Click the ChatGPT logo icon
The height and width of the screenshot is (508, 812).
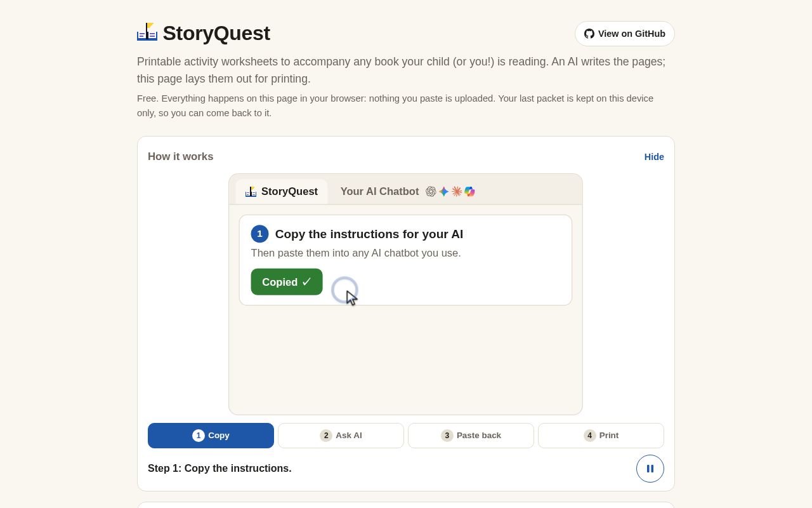(x=431, y=192)
